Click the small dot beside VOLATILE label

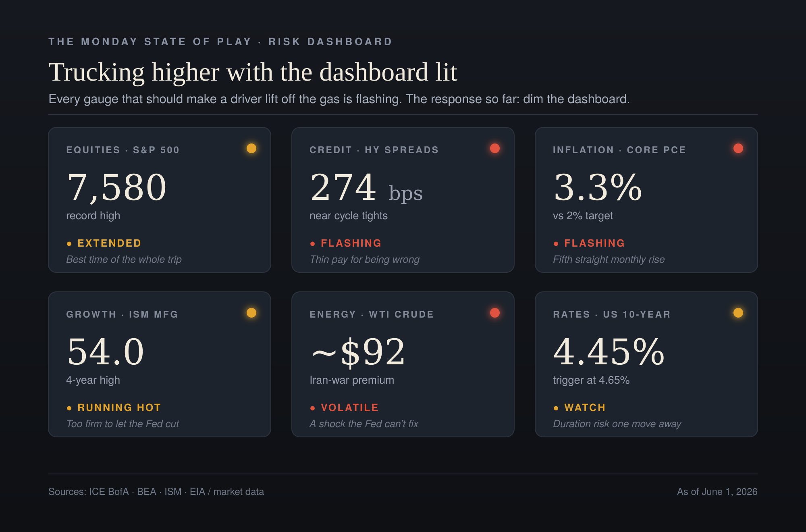(313, 408)
